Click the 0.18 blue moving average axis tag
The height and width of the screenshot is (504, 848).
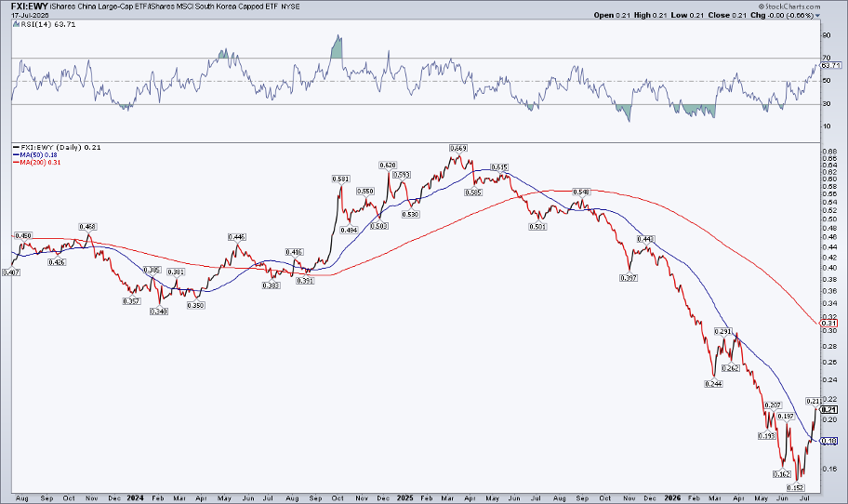[x=829, y=442]
